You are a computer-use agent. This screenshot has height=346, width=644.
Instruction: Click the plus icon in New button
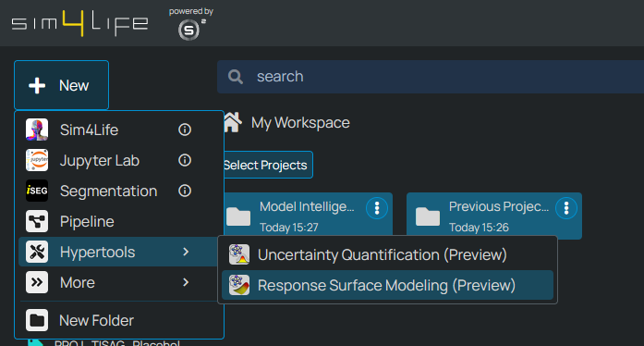click(37, 85)
